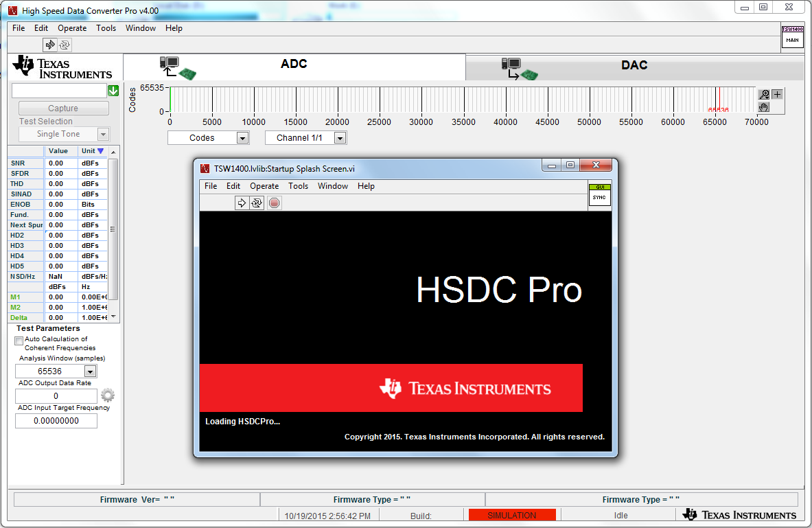Screen dimensions: 812x528
Task: Click the Firmware Ver status field
Action: [137, 499]
